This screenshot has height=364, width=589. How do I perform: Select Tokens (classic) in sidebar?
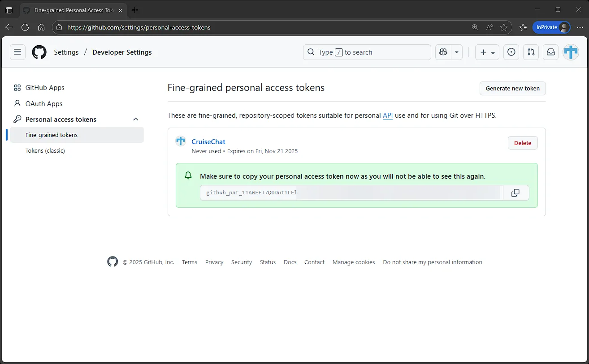pyautogui.click(x=45, y=151)
